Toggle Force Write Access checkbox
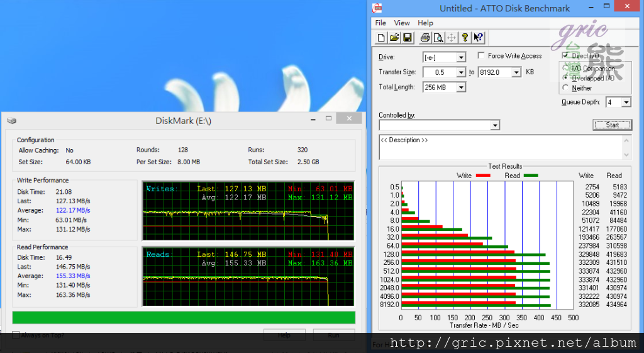 (481, 55)
